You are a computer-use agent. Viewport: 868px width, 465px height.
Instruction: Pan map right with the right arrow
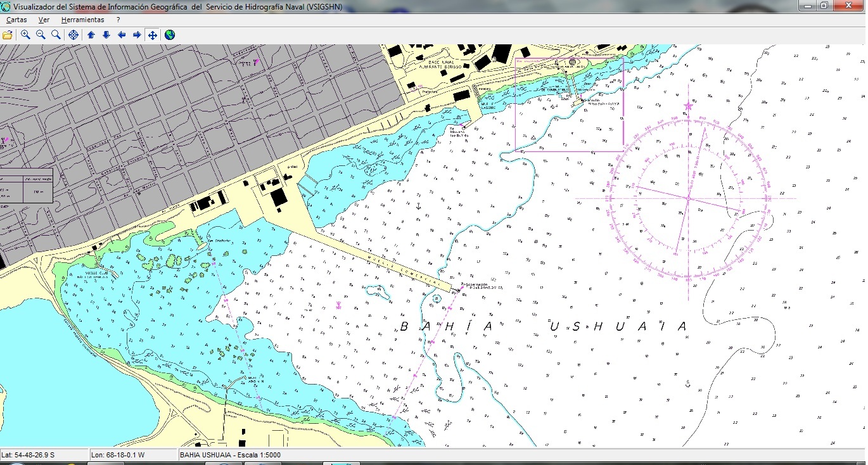(x=137, y=35)
